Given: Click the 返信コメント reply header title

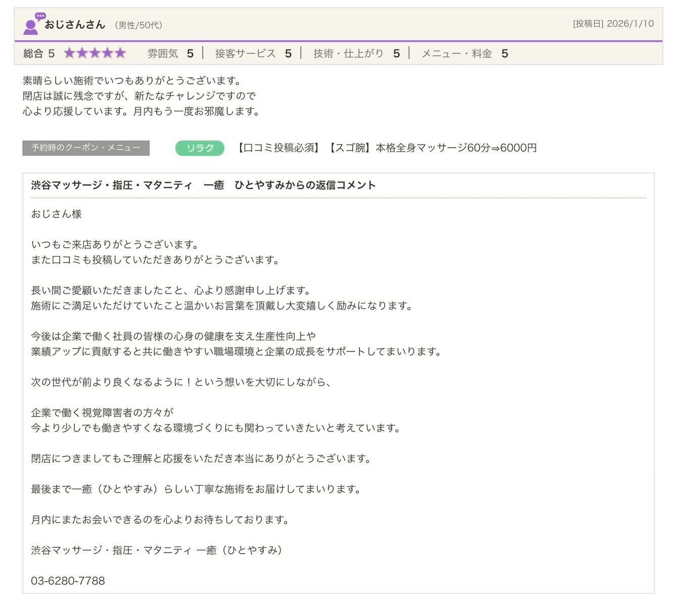Looking at the screenshot, I should tap(203, 185).
